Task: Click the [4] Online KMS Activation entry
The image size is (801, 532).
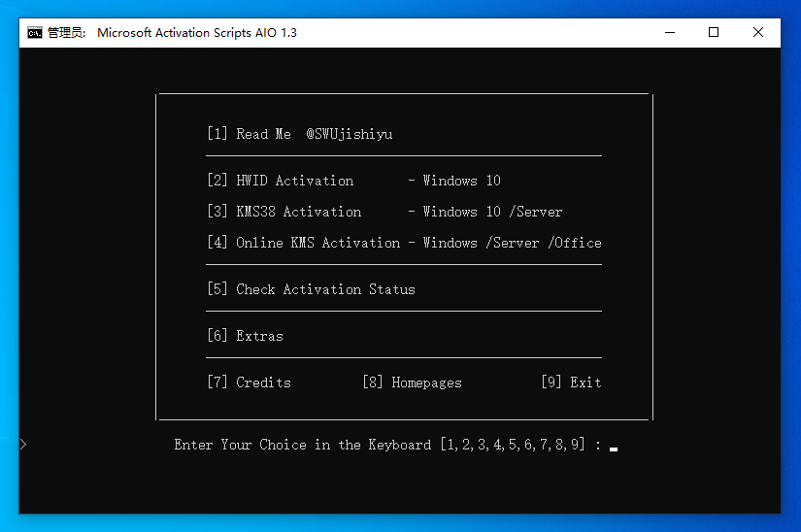Action: [x=304, y=243]
